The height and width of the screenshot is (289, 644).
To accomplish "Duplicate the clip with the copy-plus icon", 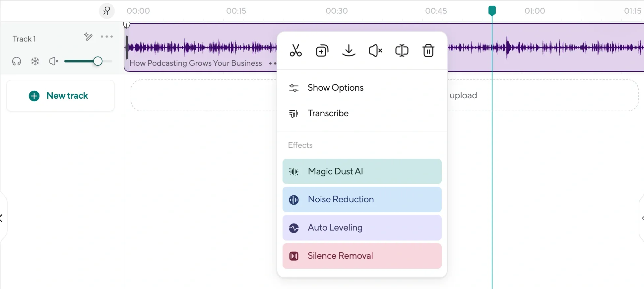I will [322, 51].
